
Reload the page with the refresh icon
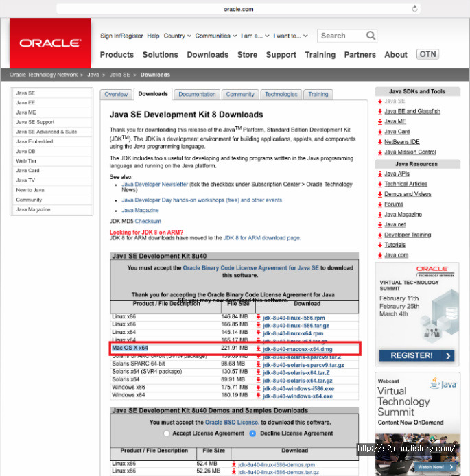(414, 9)
